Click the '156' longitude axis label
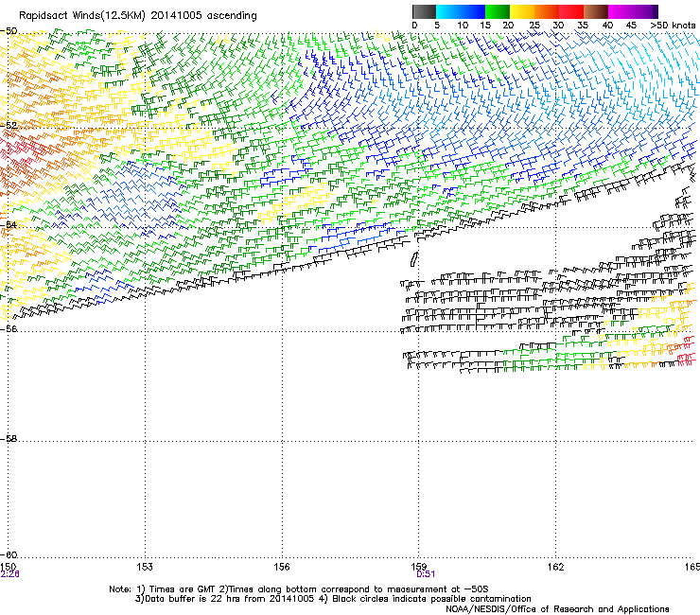700x615 pixels. 282,567
